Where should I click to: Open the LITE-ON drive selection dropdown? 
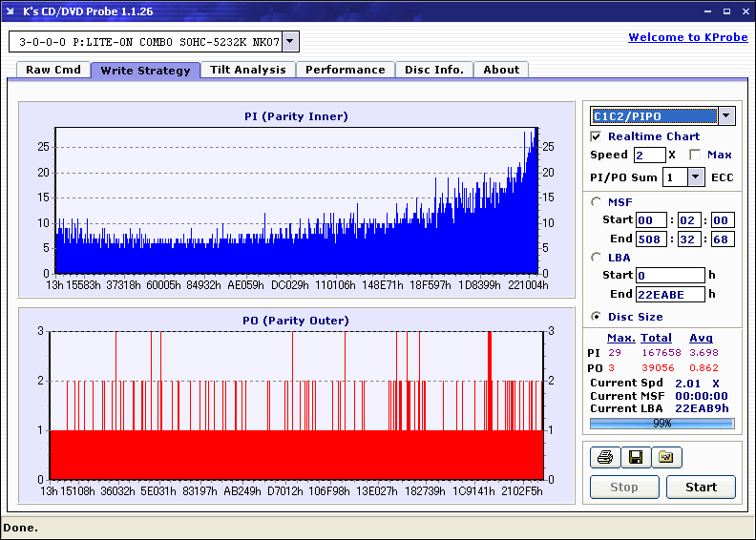coord(291,42)
